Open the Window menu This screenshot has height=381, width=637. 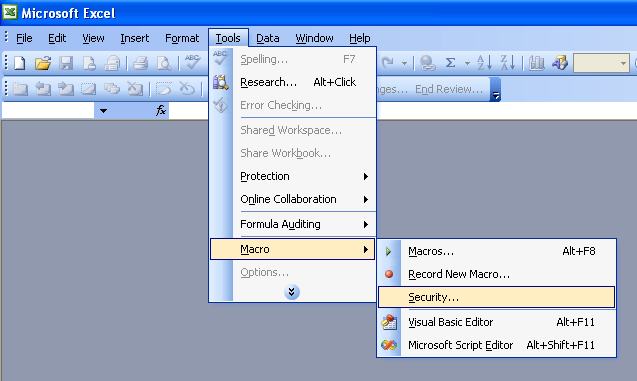(314, 38)
